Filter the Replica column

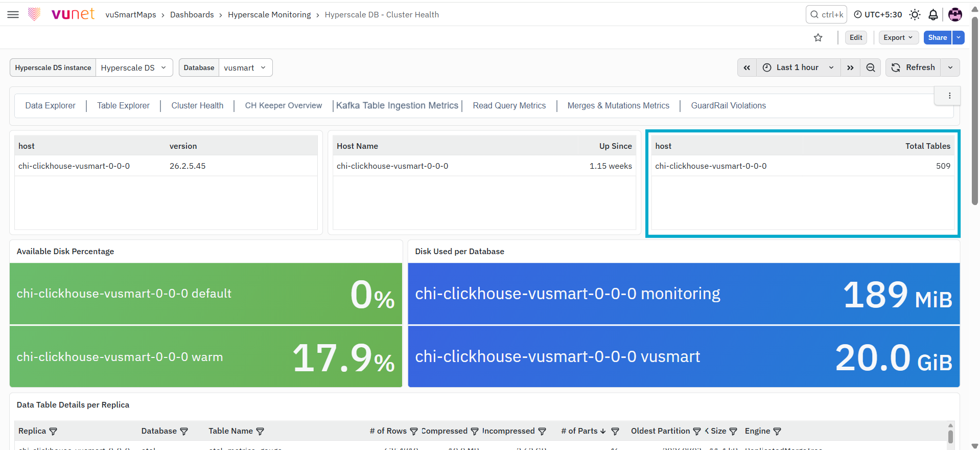click(x=53, y=431)
